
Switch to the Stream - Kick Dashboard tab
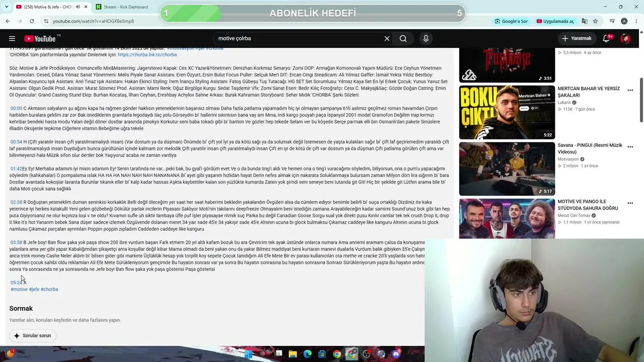124,7
